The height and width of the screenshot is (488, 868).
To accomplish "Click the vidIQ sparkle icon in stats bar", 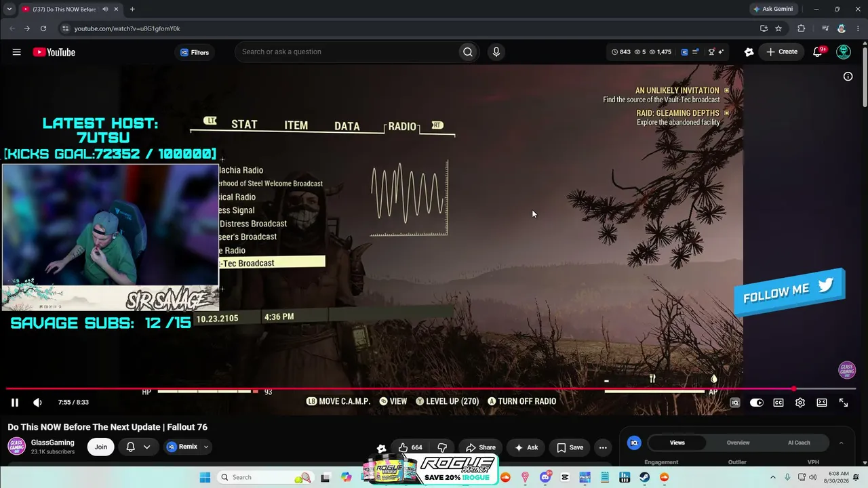I will pyautogui.click(x=721, y=52).
